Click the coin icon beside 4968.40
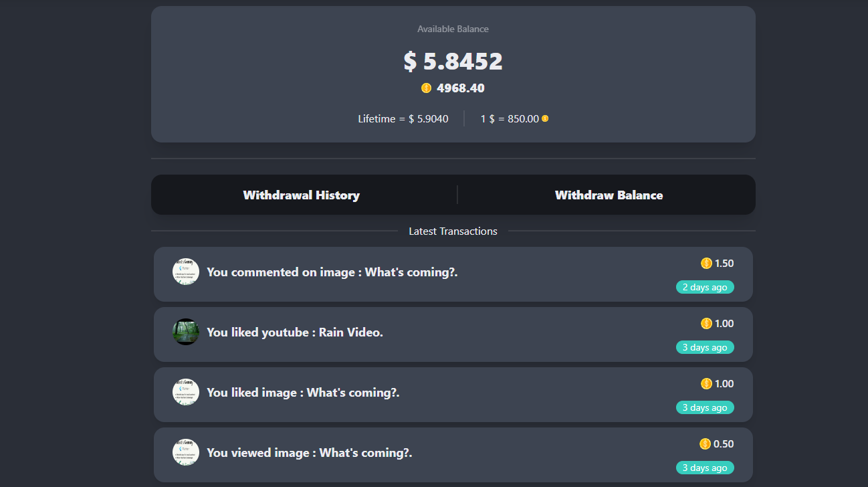868x487 pixels. click(x=426, y=88)
